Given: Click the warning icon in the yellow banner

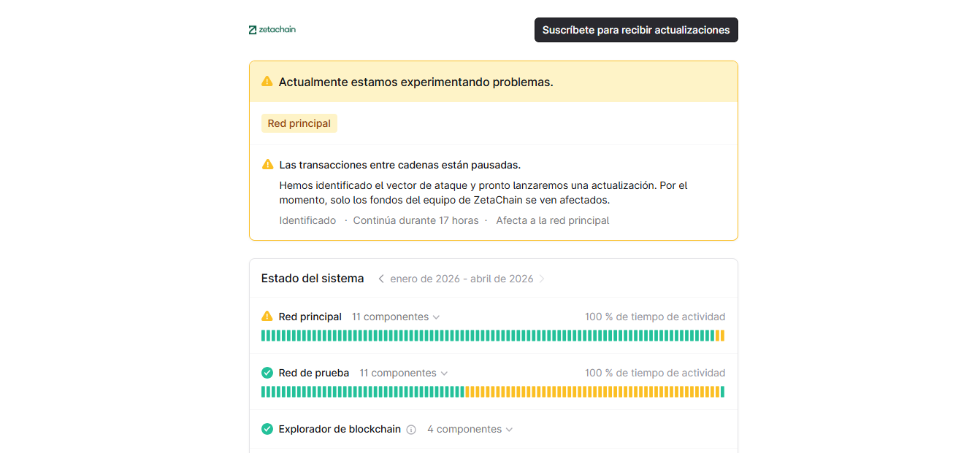Looking at the screenshot, I should click(267, 82).
